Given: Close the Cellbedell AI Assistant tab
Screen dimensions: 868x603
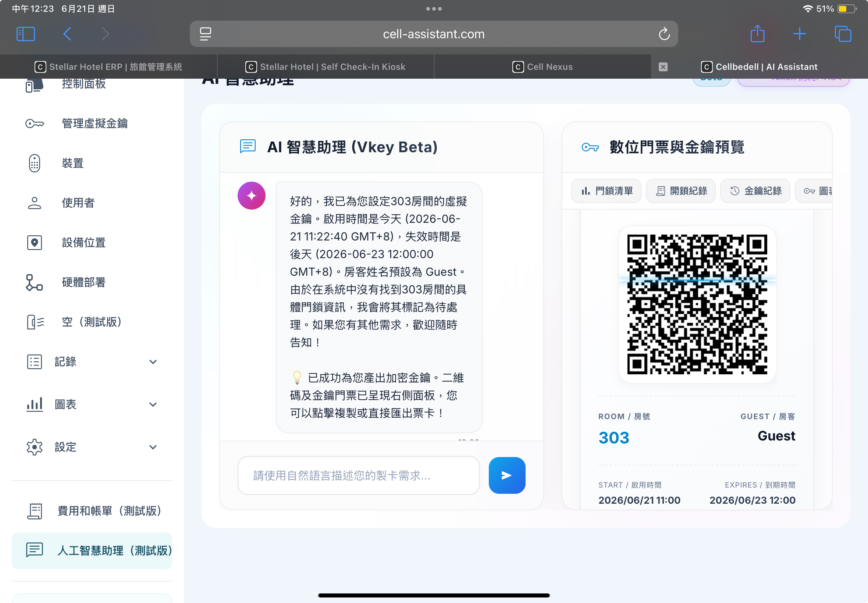Looking at the screenshot, I should tap(663, 67).
